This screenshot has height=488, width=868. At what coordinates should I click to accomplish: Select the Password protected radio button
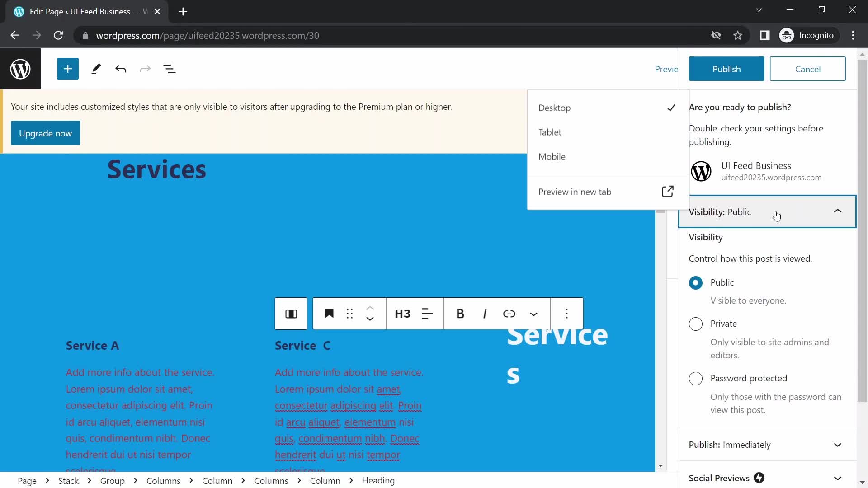click(696, 378)
